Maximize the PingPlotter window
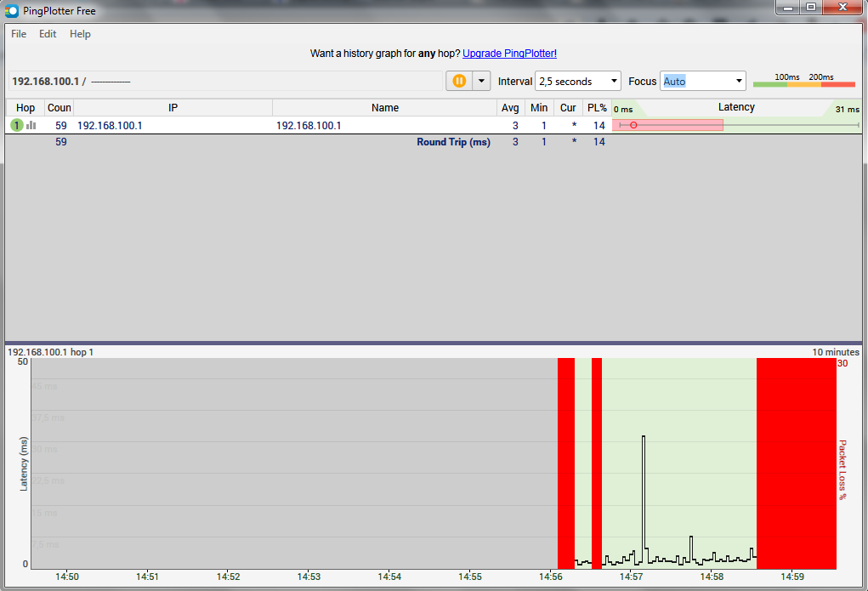This screenshot has height=591, width=868. pos(811,7)
